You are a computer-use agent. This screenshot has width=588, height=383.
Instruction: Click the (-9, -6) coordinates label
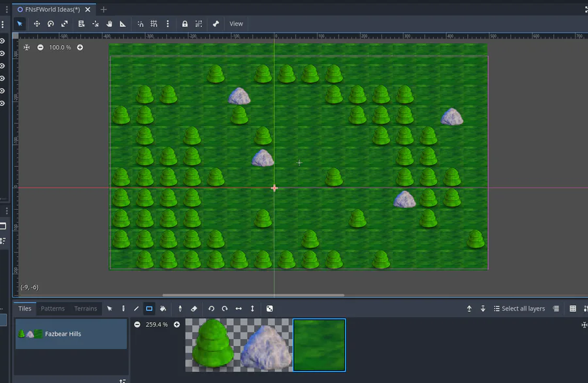(29, 288)
